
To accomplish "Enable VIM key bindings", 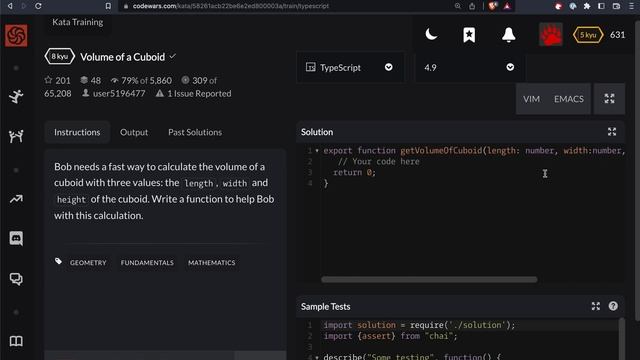I will click(531, 99).
